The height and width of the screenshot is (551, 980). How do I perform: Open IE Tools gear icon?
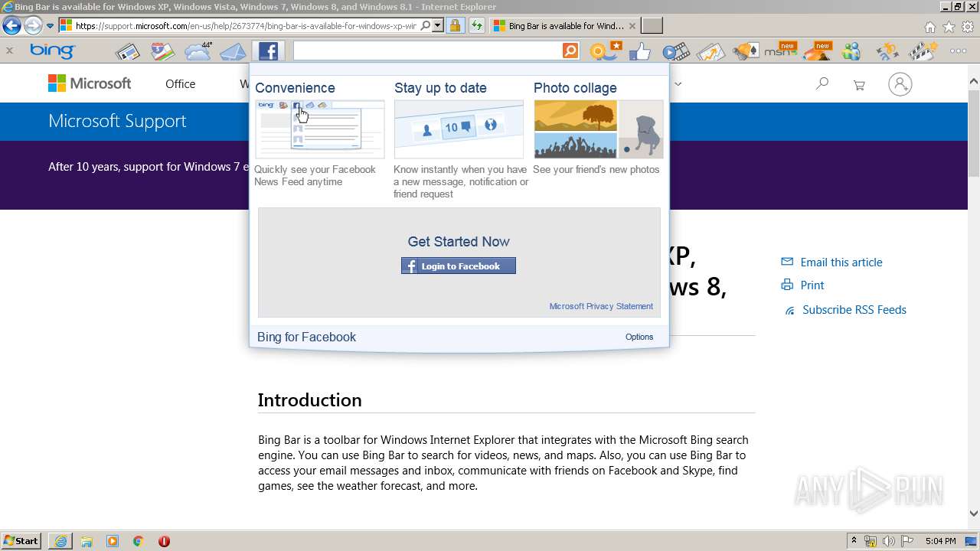[x=968, y=27]
